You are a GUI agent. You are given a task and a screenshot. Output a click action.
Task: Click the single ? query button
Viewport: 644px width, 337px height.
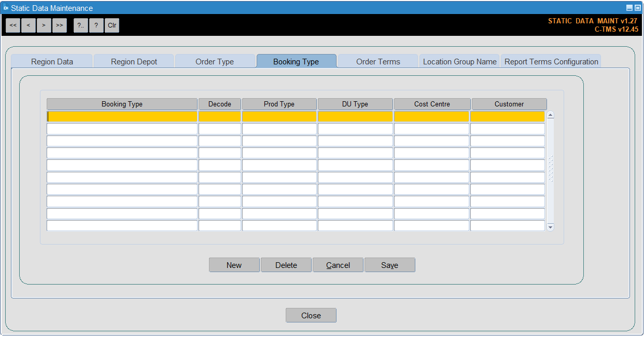[96, 25]
